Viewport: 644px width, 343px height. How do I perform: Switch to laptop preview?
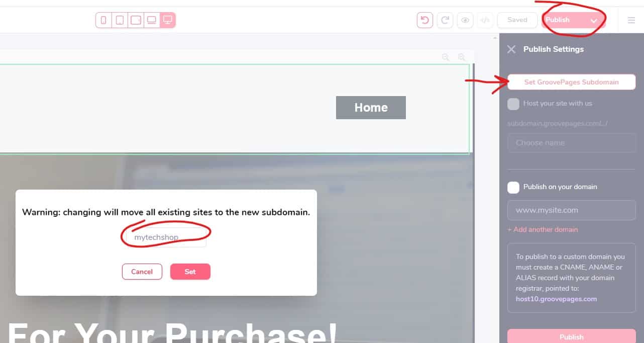point(151,20)
